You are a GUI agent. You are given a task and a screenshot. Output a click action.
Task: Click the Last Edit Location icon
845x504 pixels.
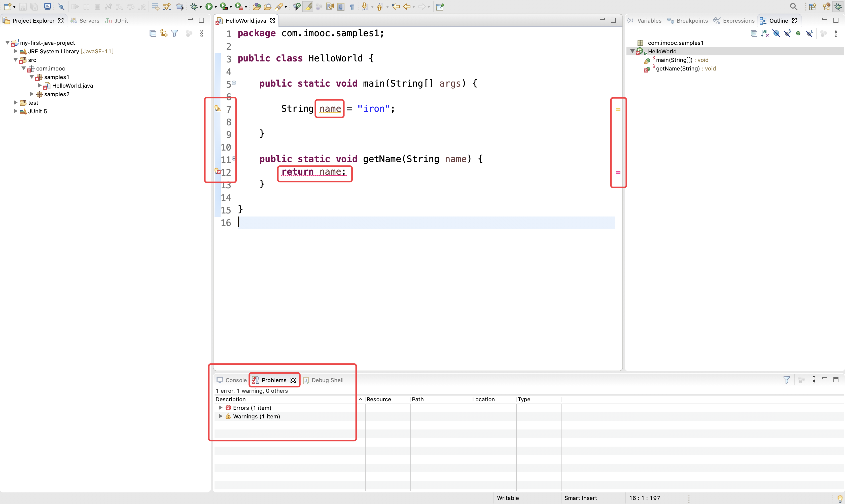click(396, 7)
